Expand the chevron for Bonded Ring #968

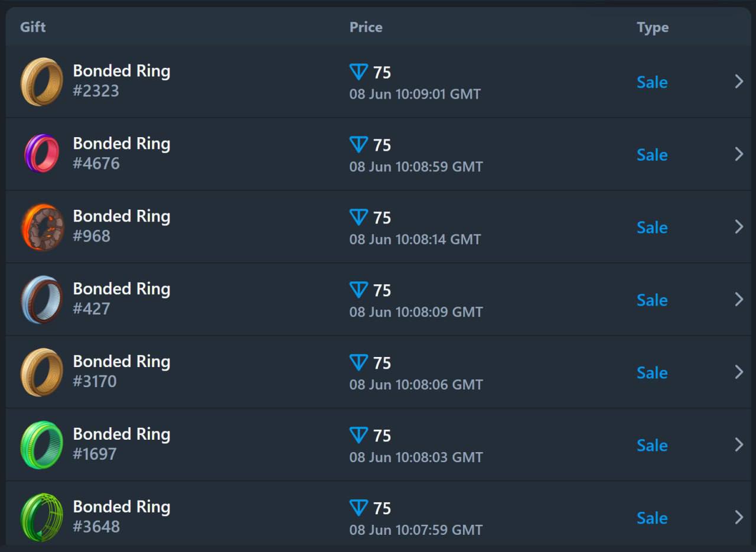click(739, 227)
